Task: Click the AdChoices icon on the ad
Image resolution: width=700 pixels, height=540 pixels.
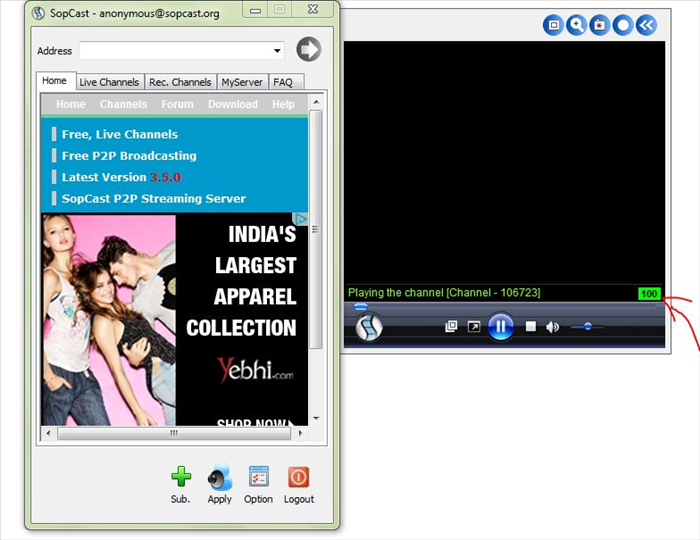Action: pos(300,219)
